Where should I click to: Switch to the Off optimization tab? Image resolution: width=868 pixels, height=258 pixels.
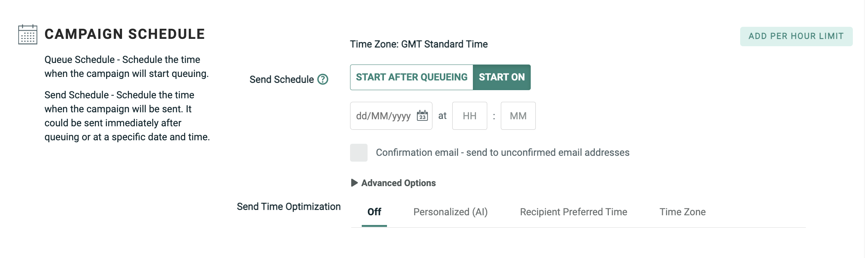point(374,212)
